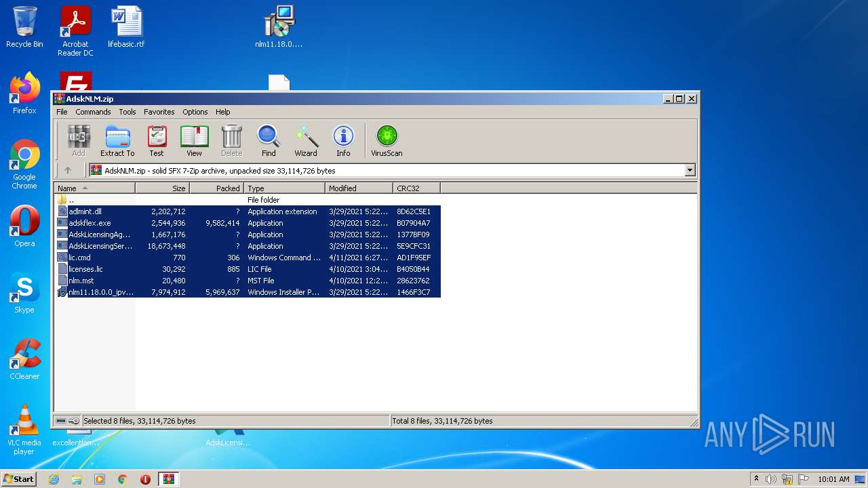Image resolution: width=868 pixels, height=488 pixels.
Task: Click the 10:01 AM clock
Action: pyautogui.click(x=833, y=479)
